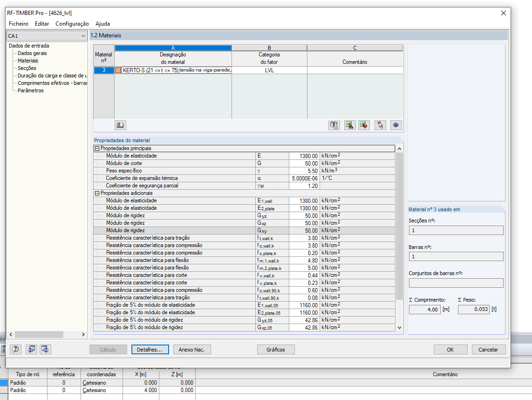Select Duração da carga e classe tree item
Screen dimensions: 532x400
[x=52, y=76]
